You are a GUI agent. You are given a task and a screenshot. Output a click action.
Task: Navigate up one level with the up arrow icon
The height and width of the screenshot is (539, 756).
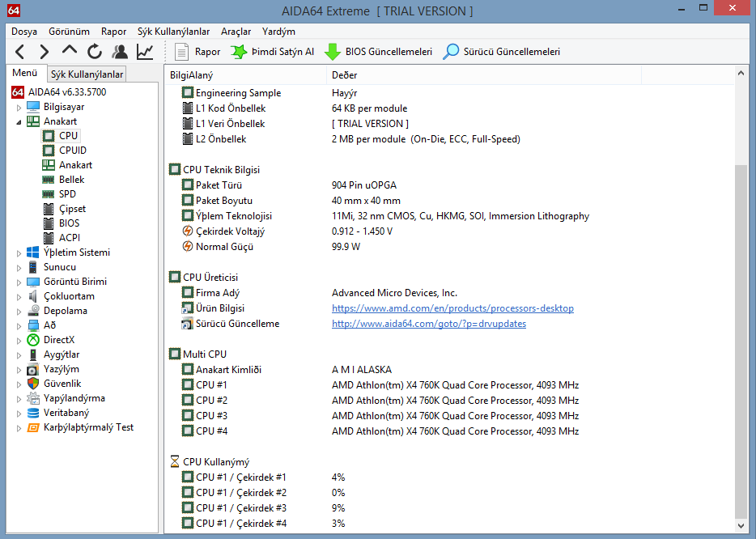pyautogui.click(x=70, y=50)
